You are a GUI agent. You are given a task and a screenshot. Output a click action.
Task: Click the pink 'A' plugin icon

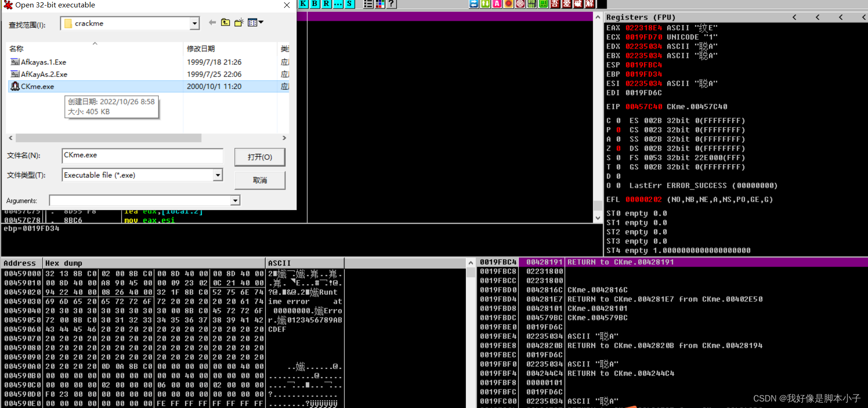pyautogui.click(x=497, y=4)
